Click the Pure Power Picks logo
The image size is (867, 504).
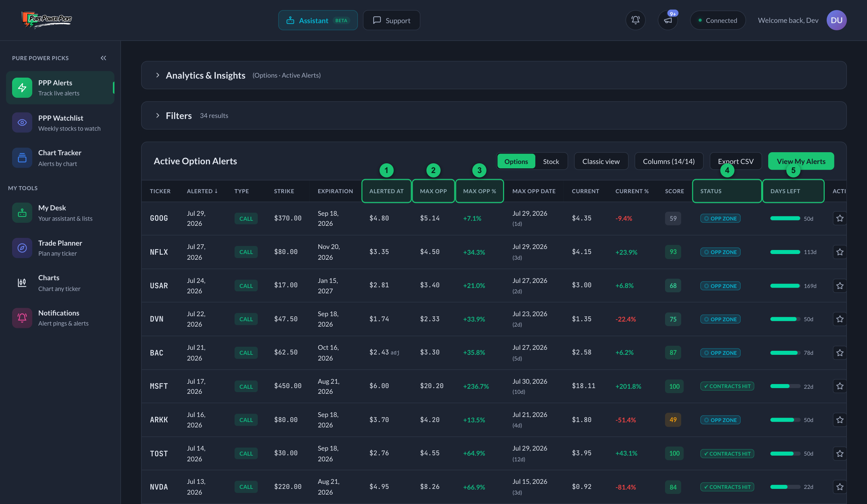(47, 19)
